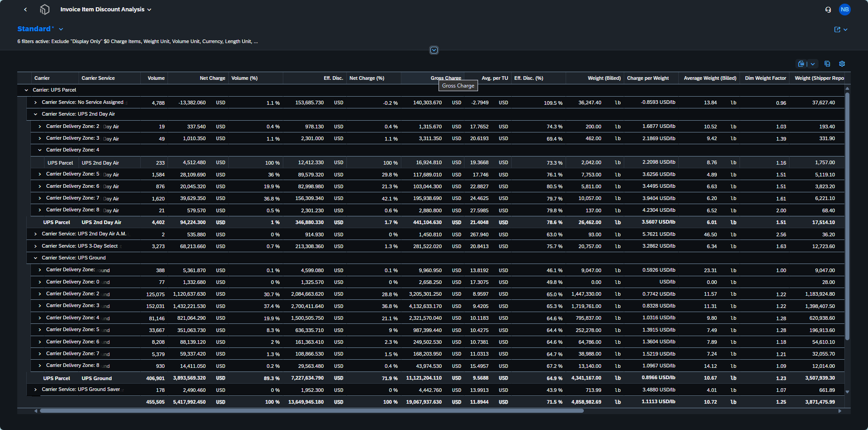Expand Zone 3 row with volume 49

40,138
